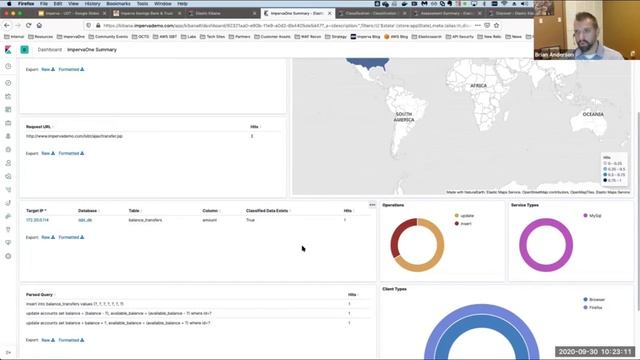
Task: Reload the page with the refresh icon
Action: [x=29, y=25]
